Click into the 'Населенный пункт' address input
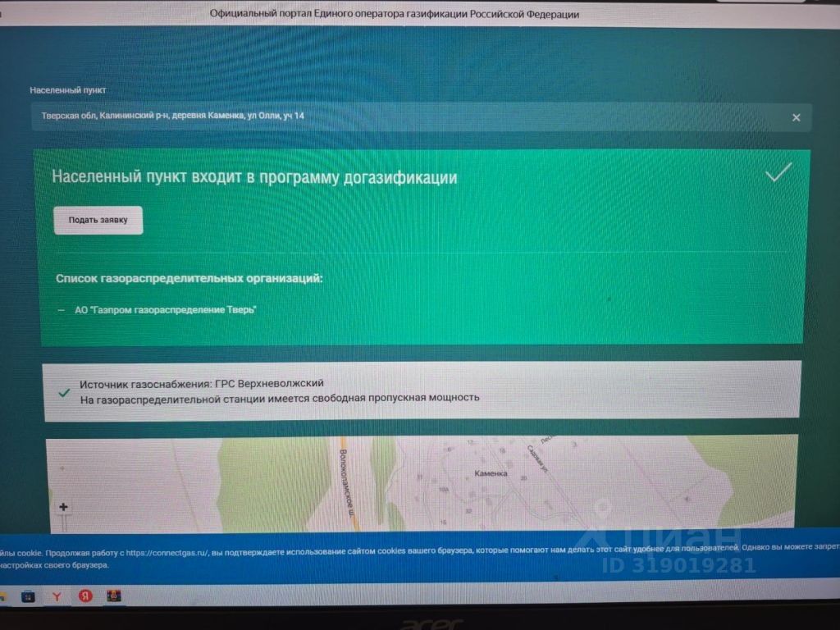Image resolution: width=840 pixels, height=630 pixels. pyautogui.click(x=421, y=116)
